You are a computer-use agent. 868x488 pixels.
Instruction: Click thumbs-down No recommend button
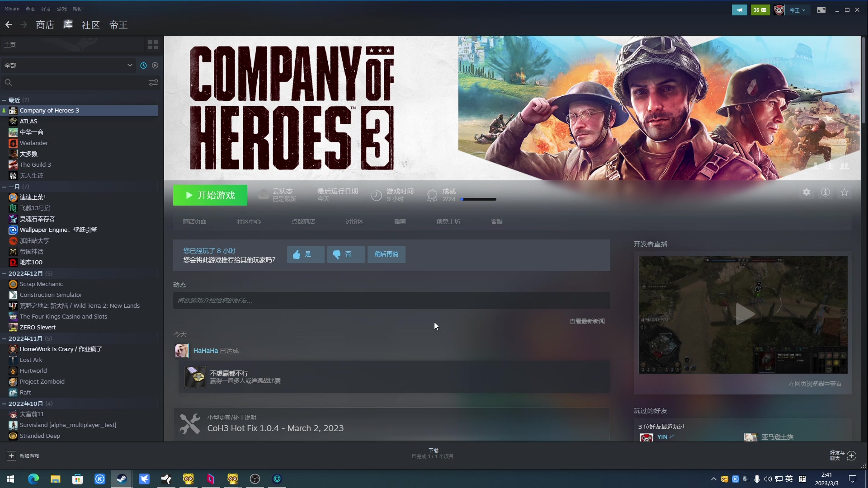(346, 254)
